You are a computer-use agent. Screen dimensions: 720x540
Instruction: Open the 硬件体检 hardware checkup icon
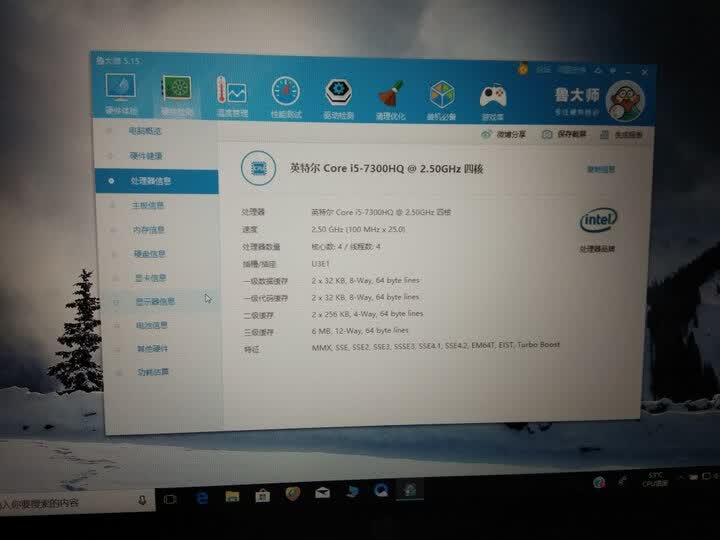pyautogui.click(x=121, y=93)
